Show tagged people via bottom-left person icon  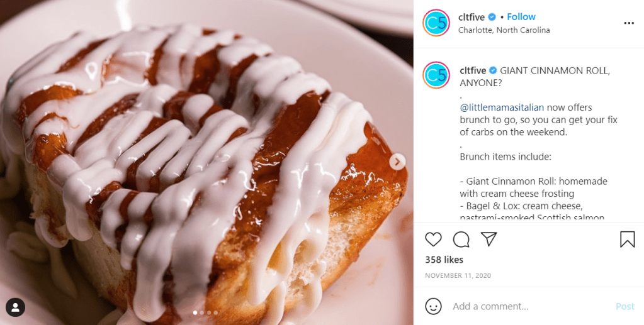[x=15, y=307]
